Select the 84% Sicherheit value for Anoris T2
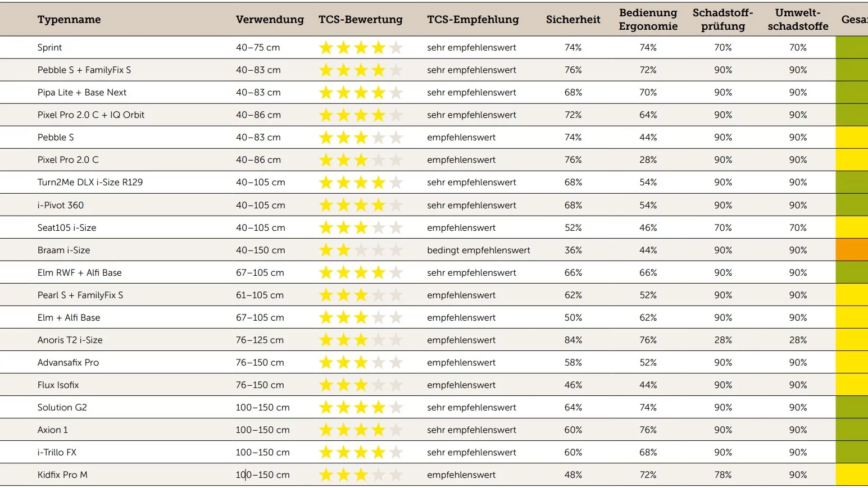Viewport: 868px width, 488px height. coord(573,340)
